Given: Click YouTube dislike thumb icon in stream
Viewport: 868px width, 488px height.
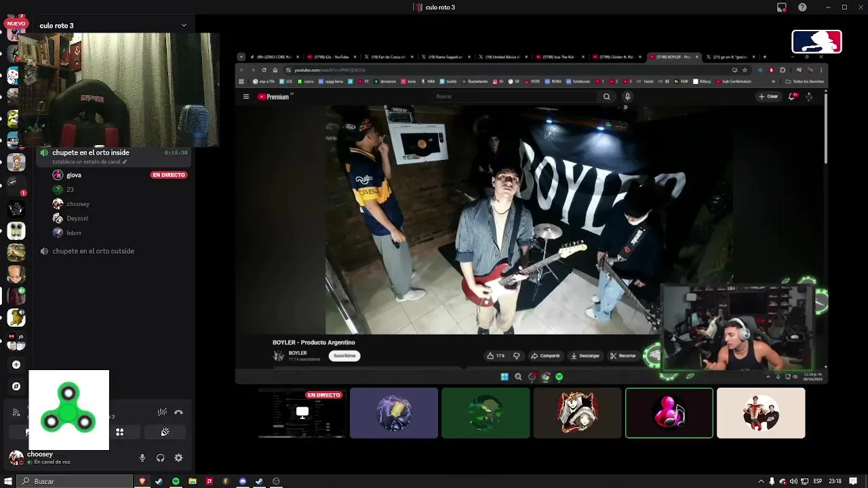Looking at the screenshot, I should click(x=517, y=355).
